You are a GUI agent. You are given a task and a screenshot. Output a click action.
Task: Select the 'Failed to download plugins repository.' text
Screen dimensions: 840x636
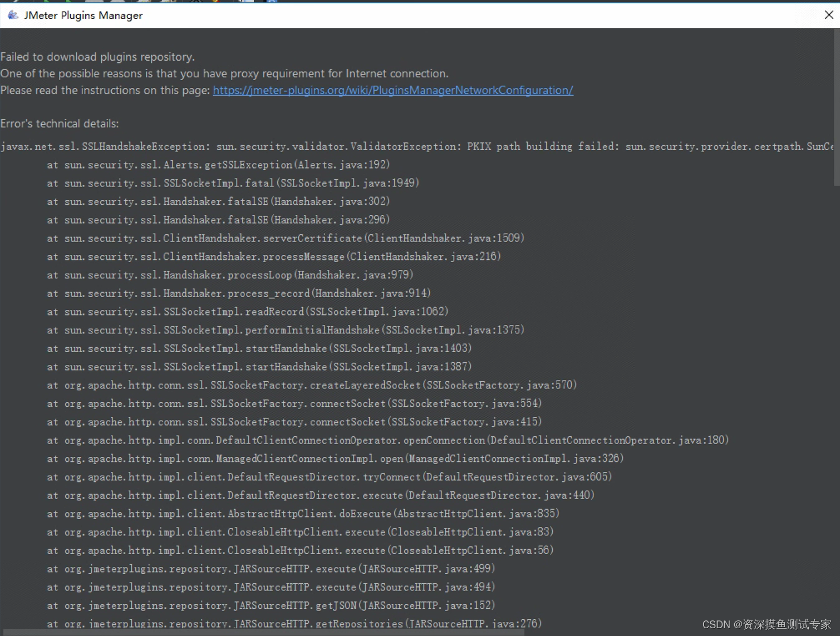pyautogui.click(x=97, y=57)
